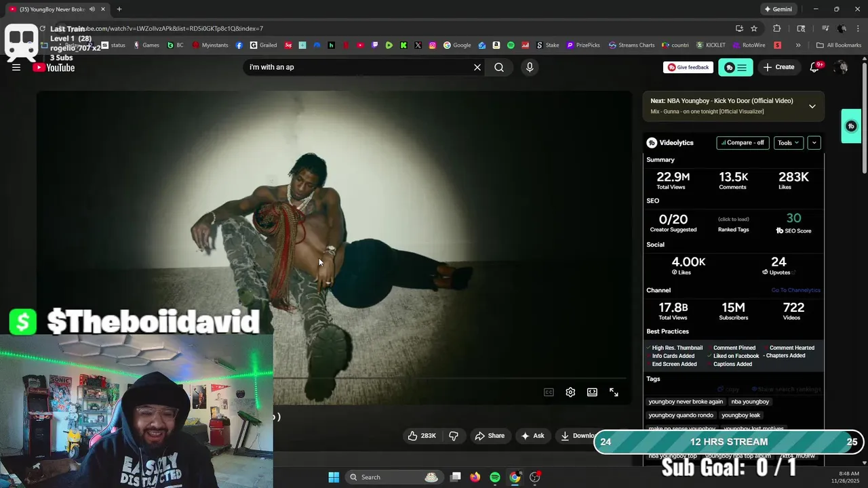868x488 pixels.
Task: Open the OBS icon on the taskbar
Action: 534,477
